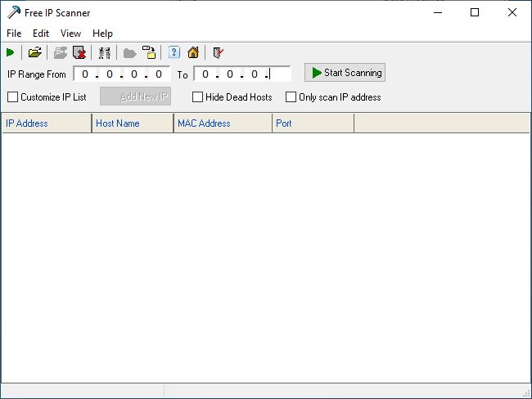
Task: Sort by IP Address column header
Action: 47,123
